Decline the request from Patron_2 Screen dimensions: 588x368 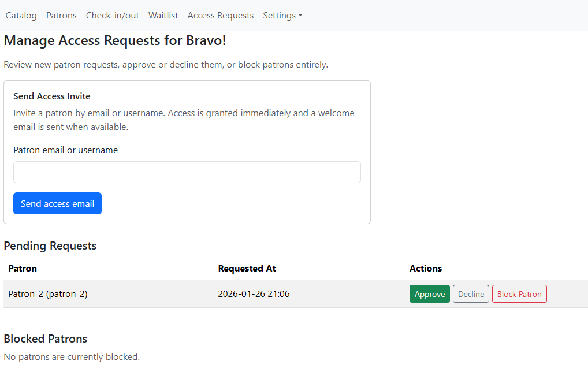click(x=471, y=294)
